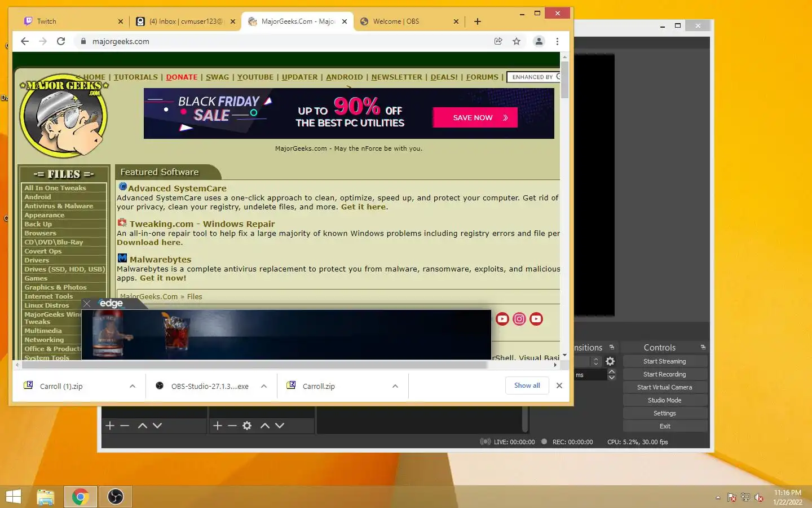Image resolution: width=812 pixels, height=508 pixels.
Task: Click Chrome's back arrow
Action: 24,41
